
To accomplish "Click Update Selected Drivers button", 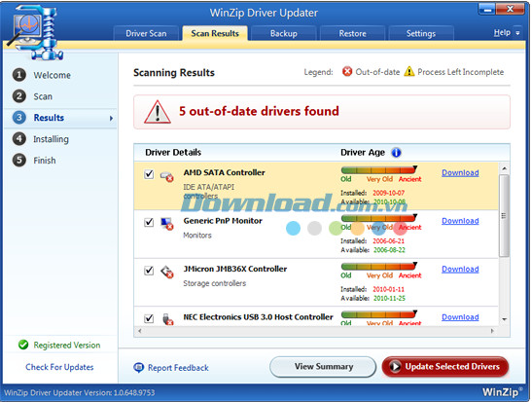I will pyautogui.click(x=445, y=366).
